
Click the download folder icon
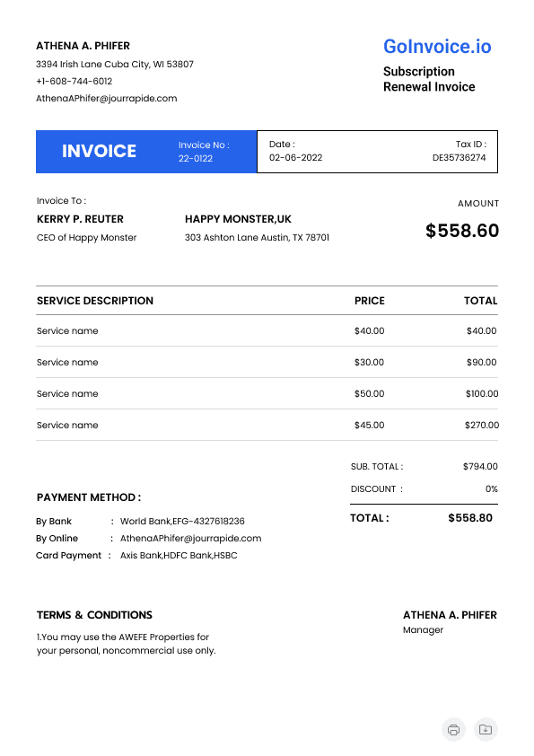click(x=486, y=729)
